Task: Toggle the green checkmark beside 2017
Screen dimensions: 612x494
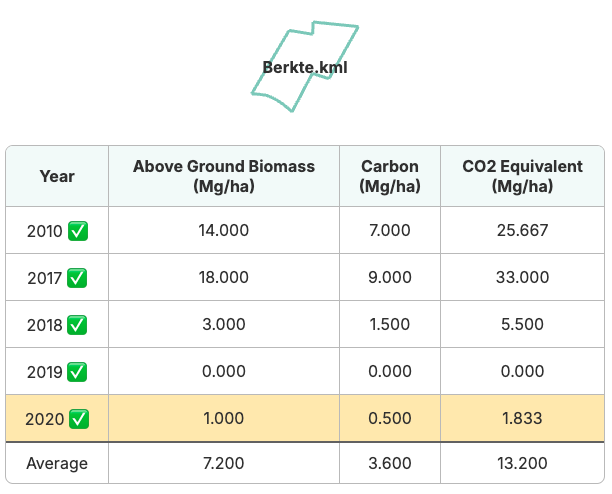Action: point(77,278)
